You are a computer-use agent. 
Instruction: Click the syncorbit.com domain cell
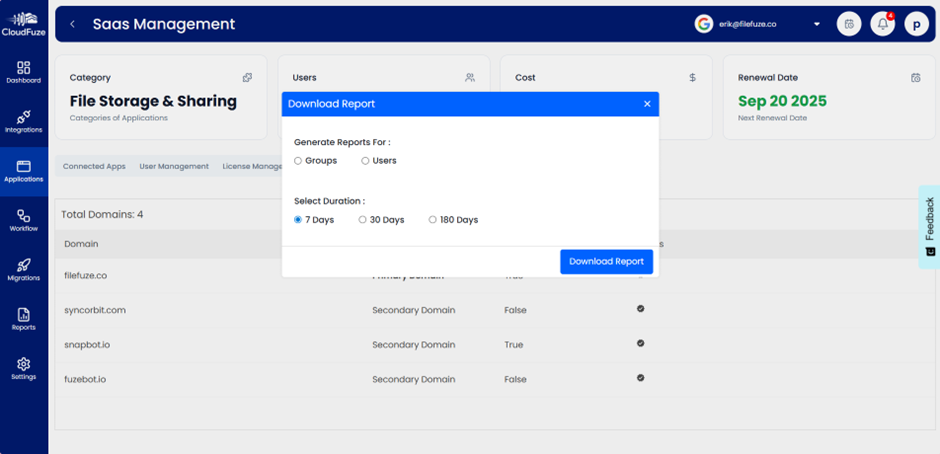[x=95, y=310]
